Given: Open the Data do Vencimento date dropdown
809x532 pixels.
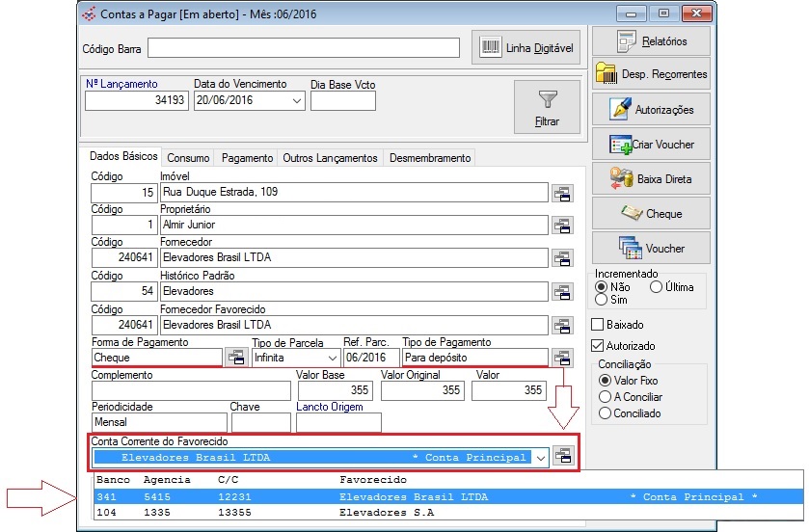Looking at the screenshot, I should coord(296,100).
